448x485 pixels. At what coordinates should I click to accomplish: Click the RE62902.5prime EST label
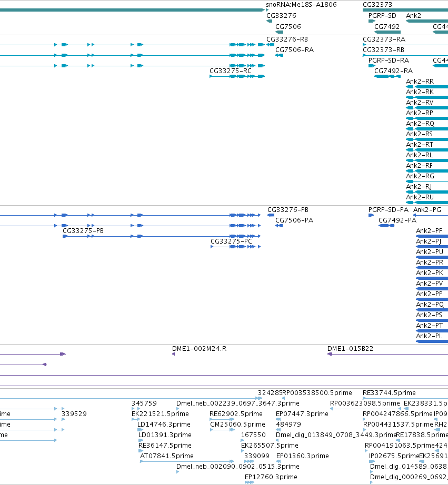pos(236,414)
